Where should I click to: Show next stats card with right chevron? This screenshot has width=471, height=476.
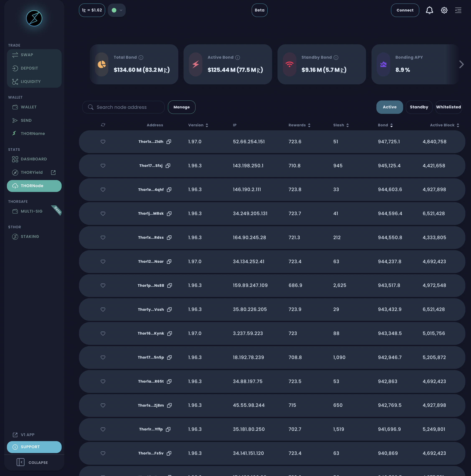(x=461, y=64)
